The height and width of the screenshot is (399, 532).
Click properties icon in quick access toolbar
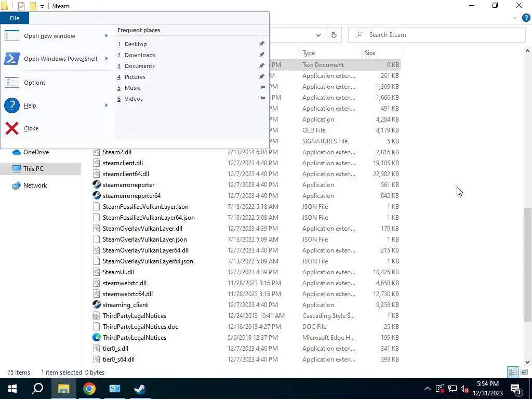[x=21, y=6]
